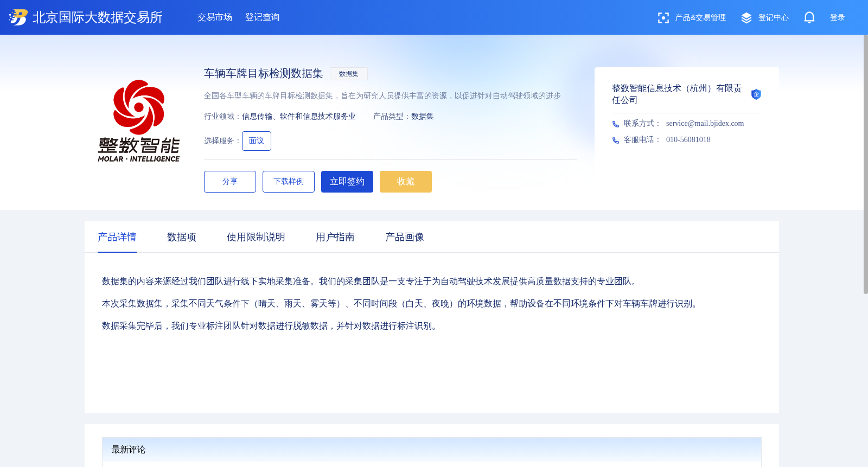868x467 pixels.
Task: Click the 登录 login link
Action: click(x=838, y=18)
